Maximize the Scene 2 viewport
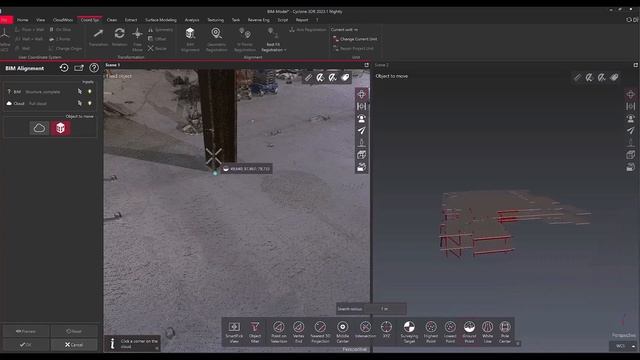The height and width of the screenshot is (360, 640). click(x=636, y=65)
